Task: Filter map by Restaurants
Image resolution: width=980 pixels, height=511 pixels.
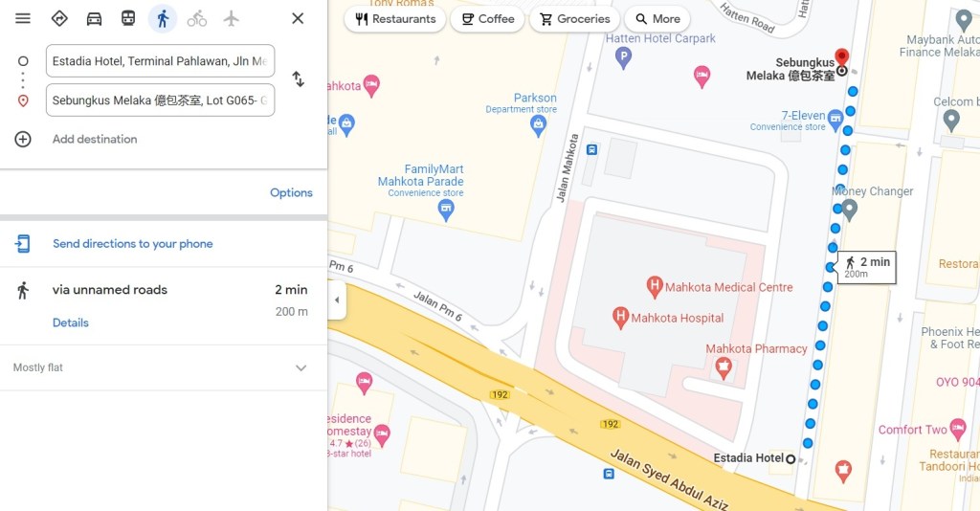Action: pos(395,19)
